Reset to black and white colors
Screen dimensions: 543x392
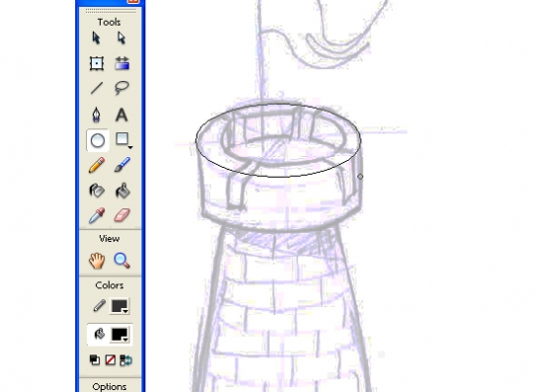pos(95,360)
